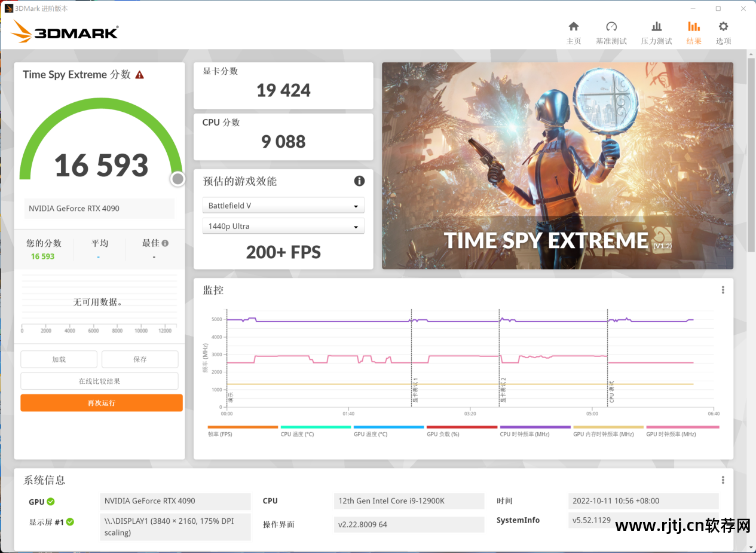This screenshot has width=756, height=553.
Task: Toggle the CPU 温度 legend entry
Action: (316, 431)
